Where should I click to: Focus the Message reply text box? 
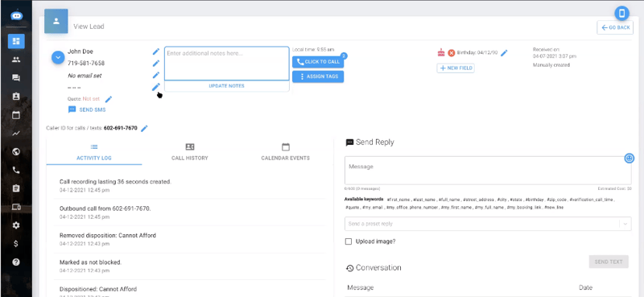tap(488, 170)
